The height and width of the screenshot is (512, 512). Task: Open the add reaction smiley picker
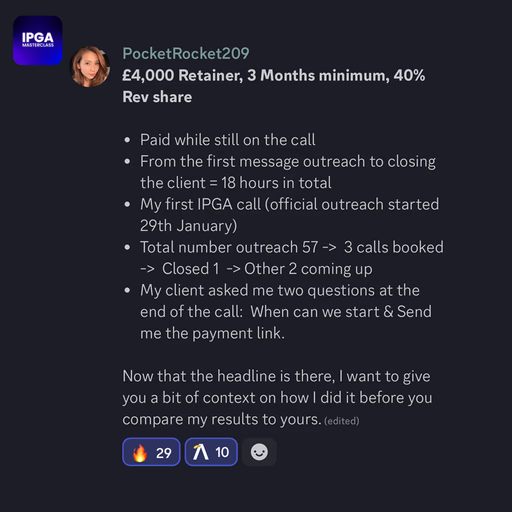click(x=259, y=452)
